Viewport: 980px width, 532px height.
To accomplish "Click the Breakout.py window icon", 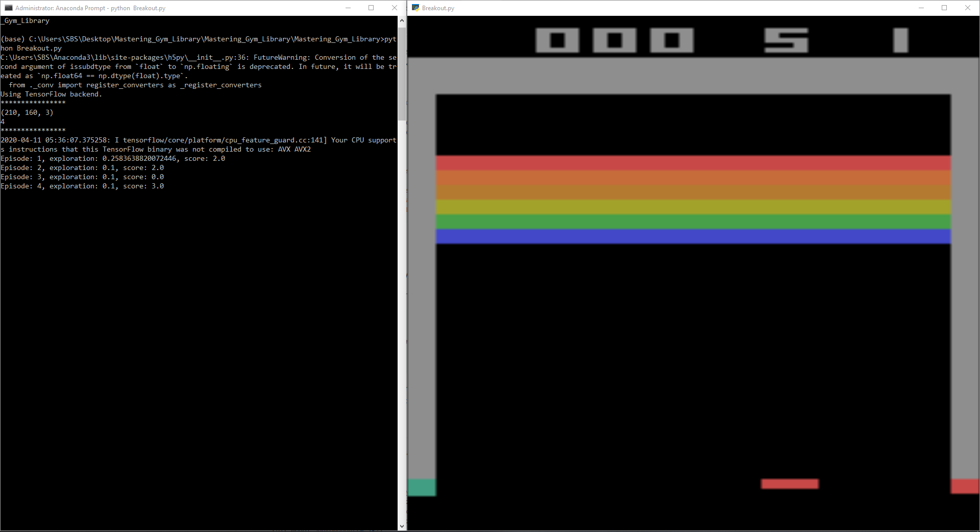I will [x=415, y=8].
